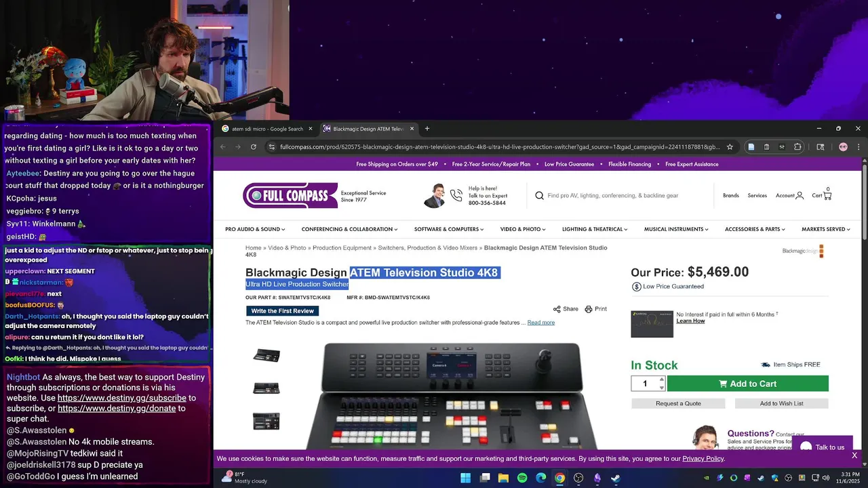868x488 pixels.
Task: Expand Software & Computers menu
Action: pyautogui.click(x=449, y=229)
